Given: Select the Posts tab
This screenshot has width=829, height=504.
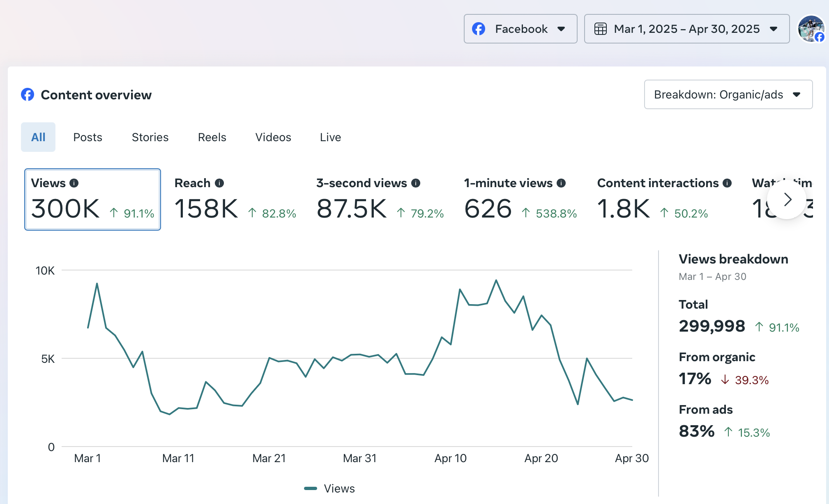Looking at the screenshot, I should tap(88, 137).
